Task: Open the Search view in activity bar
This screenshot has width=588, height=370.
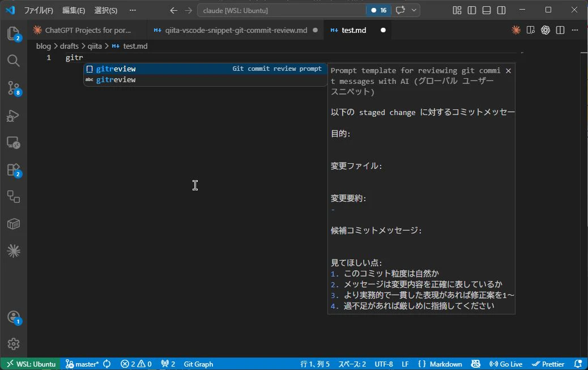Action: tap(14, 61)
